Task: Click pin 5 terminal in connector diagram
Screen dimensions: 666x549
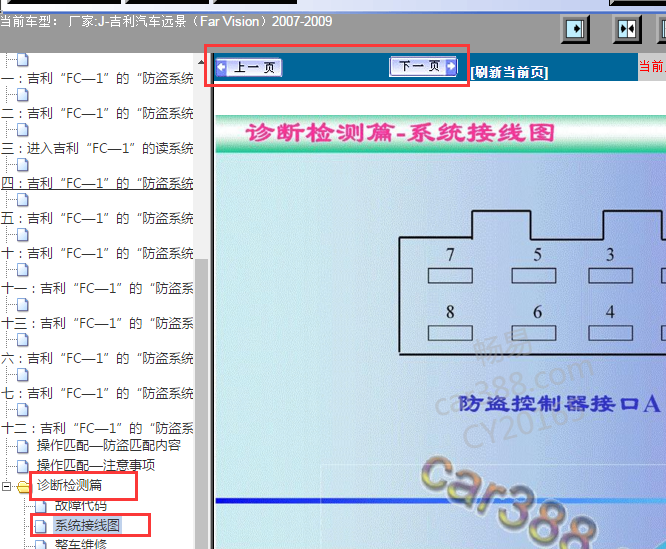Action: click(534, 276)
